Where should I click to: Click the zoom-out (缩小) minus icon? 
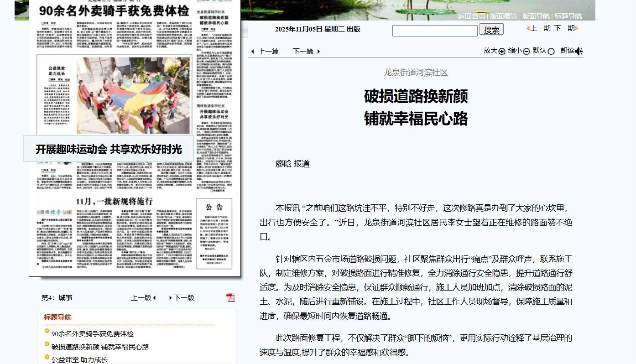coord(526,52)
